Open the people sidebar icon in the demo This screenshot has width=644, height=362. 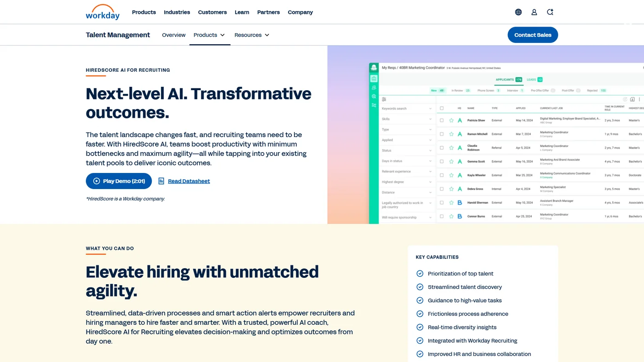374,87
